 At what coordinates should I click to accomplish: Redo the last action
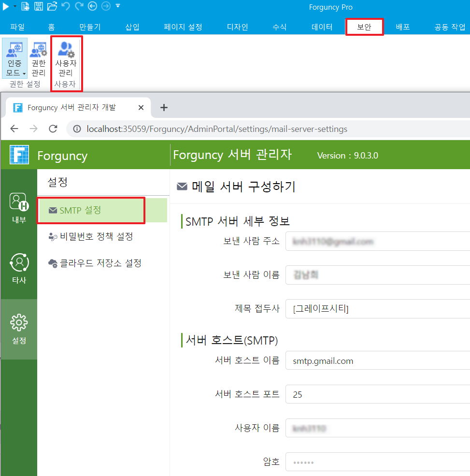point(79,6)
